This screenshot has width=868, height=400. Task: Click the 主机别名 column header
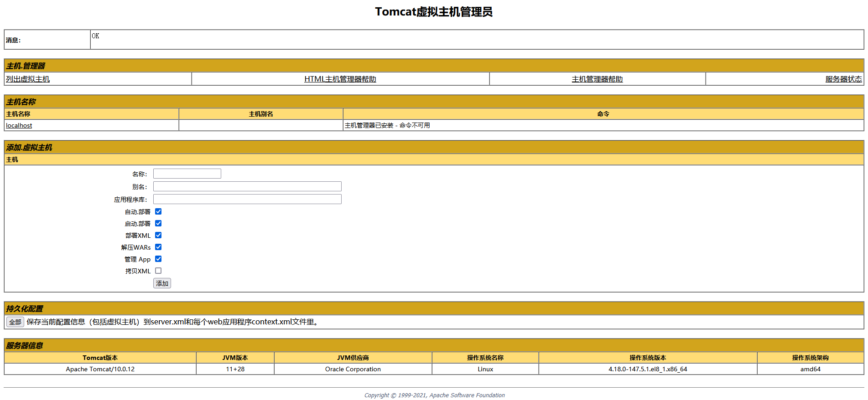[x=261, y=114]
